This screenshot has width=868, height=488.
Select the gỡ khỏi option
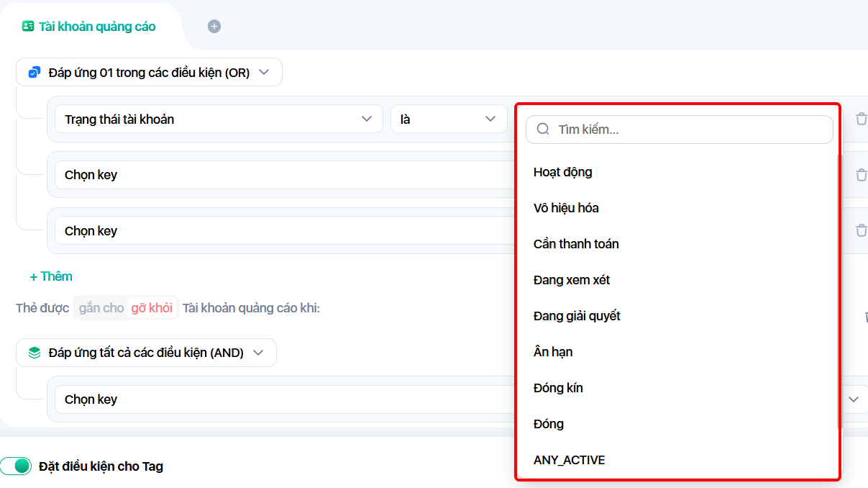pos(152,308)
